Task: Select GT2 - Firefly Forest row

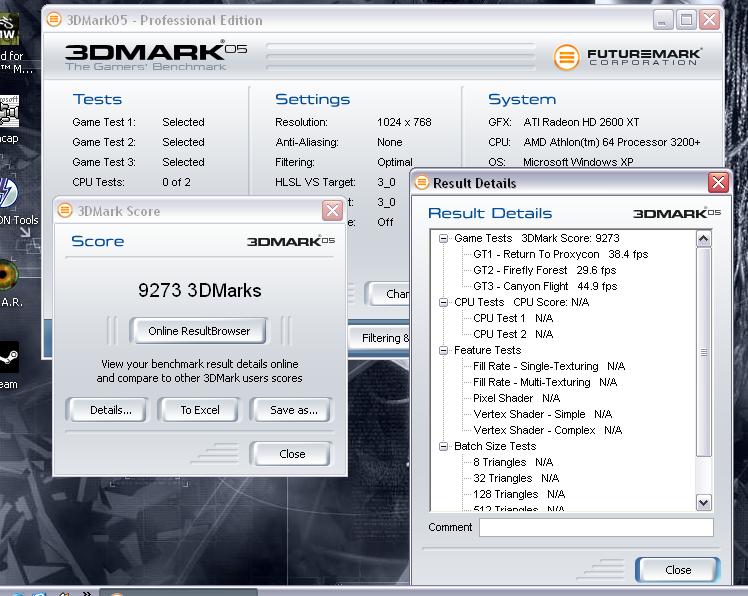Action: pos(544,270)
